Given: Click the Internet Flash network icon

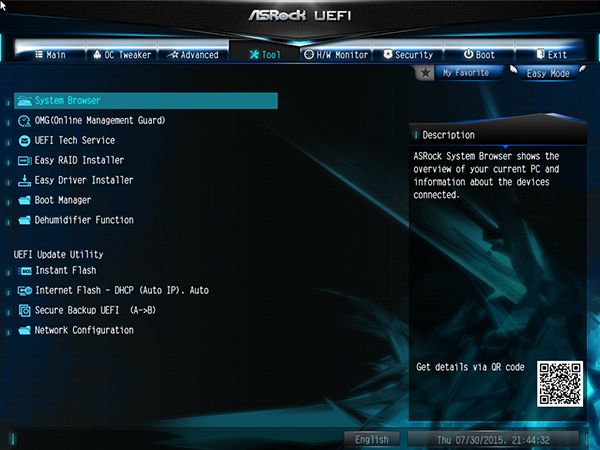Looking at the screenshot, I should point(25,291).
